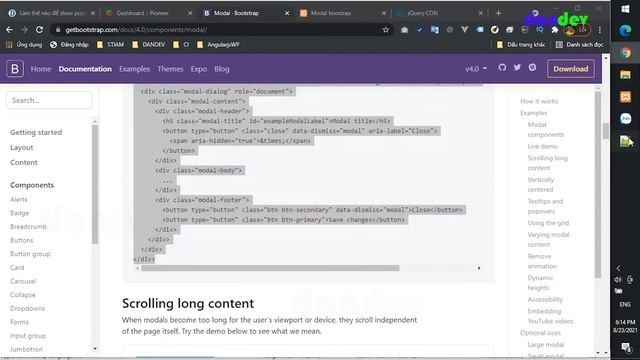Open File Explorer from the taskbar

pos(625,75)
